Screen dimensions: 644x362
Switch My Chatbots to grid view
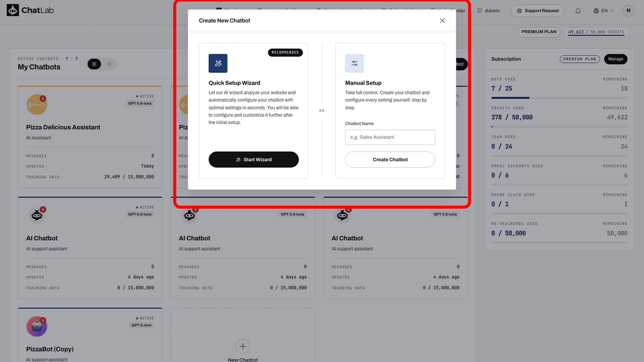click(94, 64)
